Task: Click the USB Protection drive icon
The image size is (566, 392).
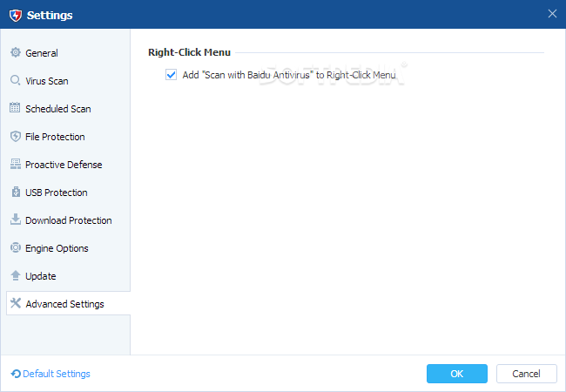Action: point(16,192)
